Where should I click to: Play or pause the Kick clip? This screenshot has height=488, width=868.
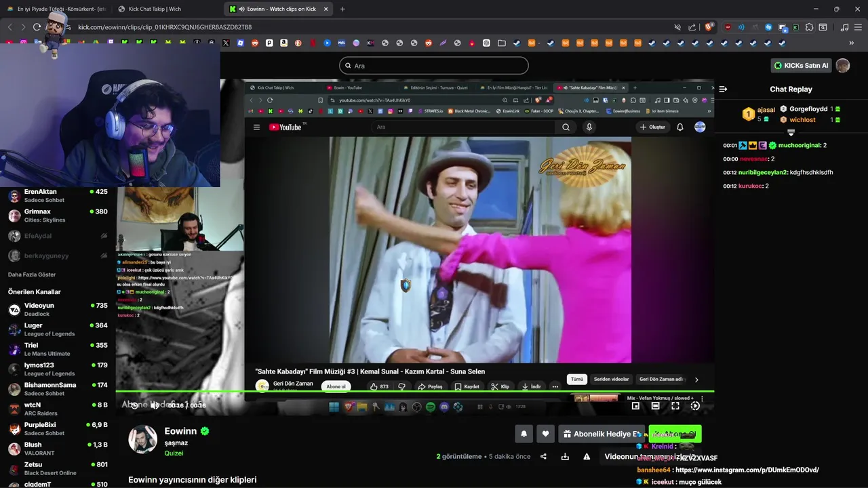[x=134, y=405]
